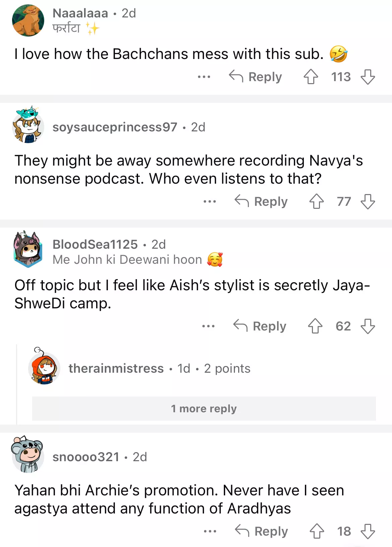Open the soysauceprincess97 username link
This screenshot has width=392, height=547.
(115, 127)
